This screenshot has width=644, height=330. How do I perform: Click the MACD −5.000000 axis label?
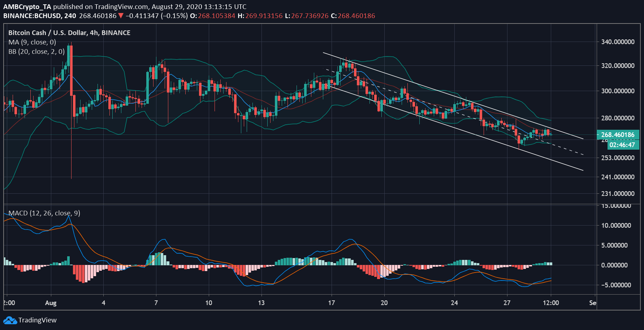pos(616,285)
